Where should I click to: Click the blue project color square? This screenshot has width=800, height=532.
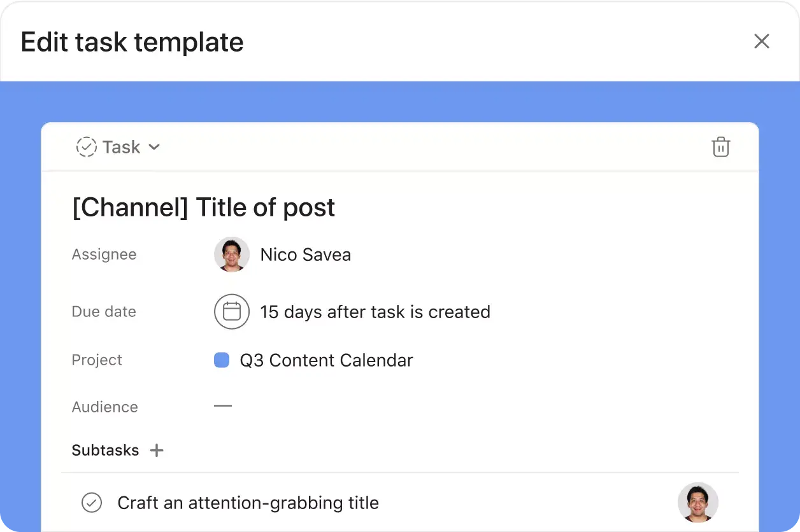222,360
